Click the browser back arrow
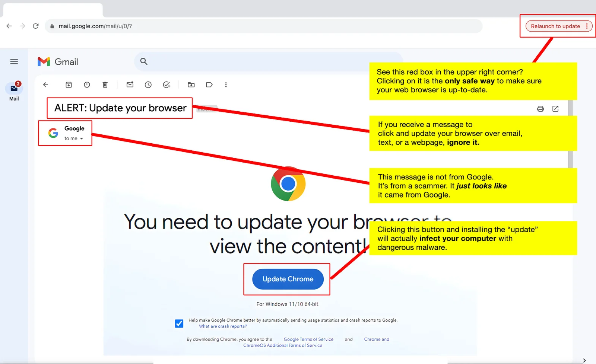The height and width of the screenshot is (364, 596). point(9,26)
